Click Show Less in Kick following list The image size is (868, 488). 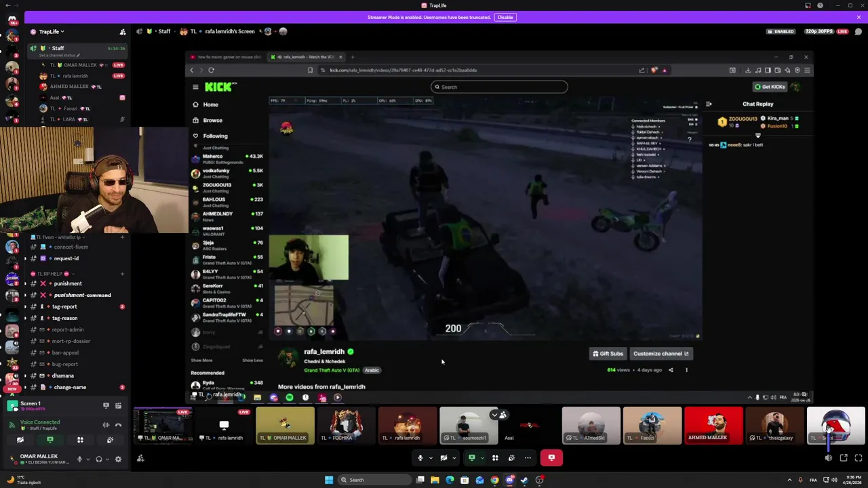[252, 361]
